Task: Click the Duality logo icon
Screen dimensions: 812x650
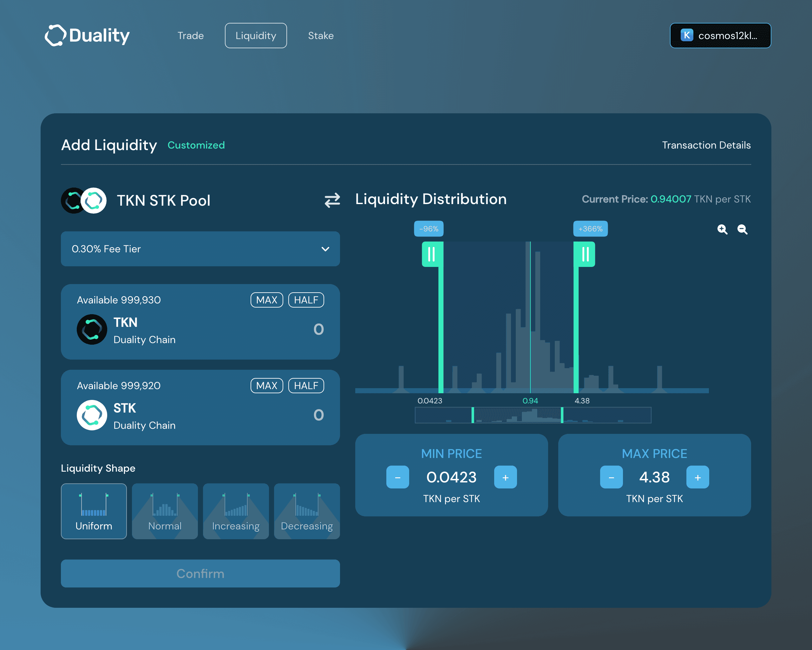Action: click(56, 36)
